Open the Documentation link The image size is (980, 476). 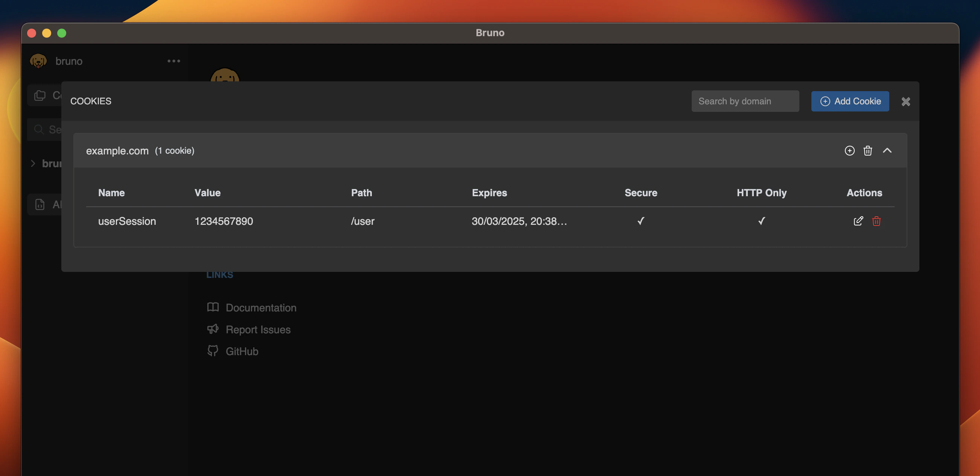click(x=260, y=307)
